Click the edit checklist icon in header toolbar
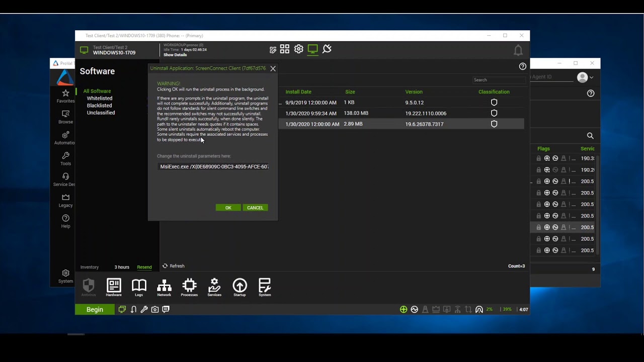The image size is (644, 362). pos(273,49)
